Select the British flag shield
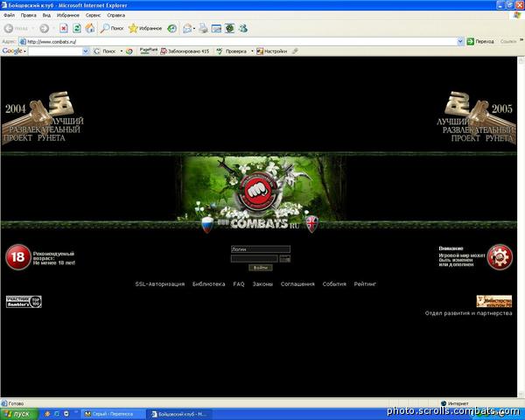The image size is (525, 420). point(311,224)
